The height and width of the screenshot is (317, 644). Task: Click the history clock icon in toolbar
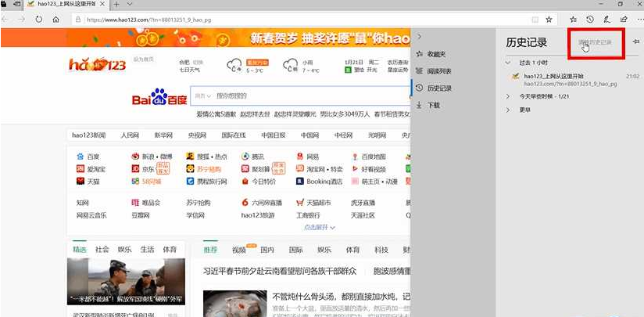tap(590, 20)
